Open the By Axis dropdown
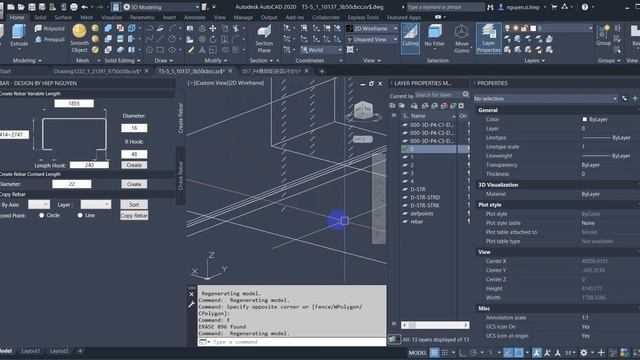The height and width of the screenshot is (360, 640). [39, 204]
